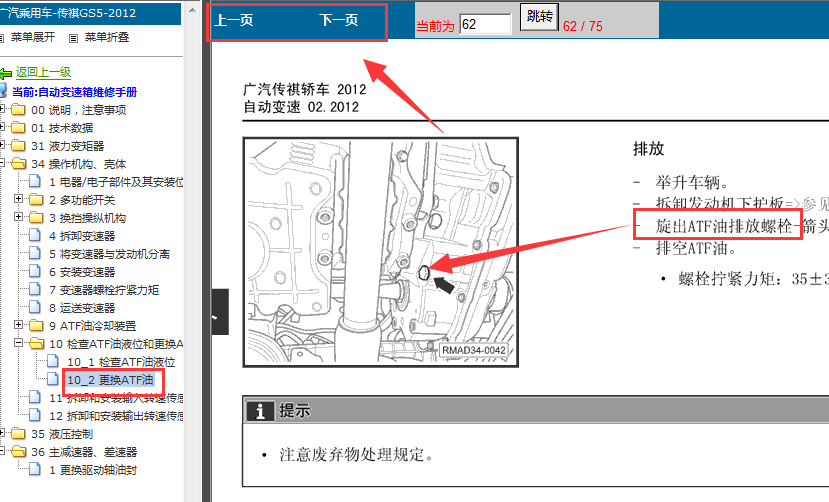This screenshot has height=502, width=829.
Task: Click folder icon of 36 主减速器、差速器
Action: point(19,451)
